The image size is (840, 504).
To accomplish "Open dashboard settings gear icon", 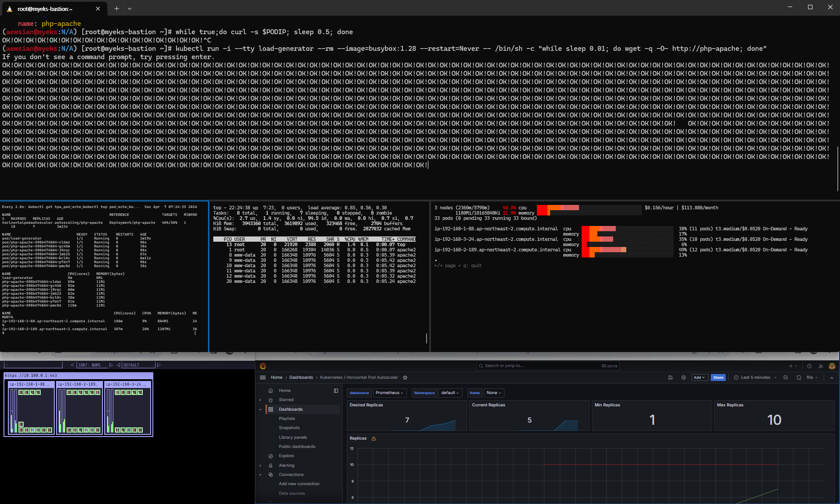I will tap(684, 377).
